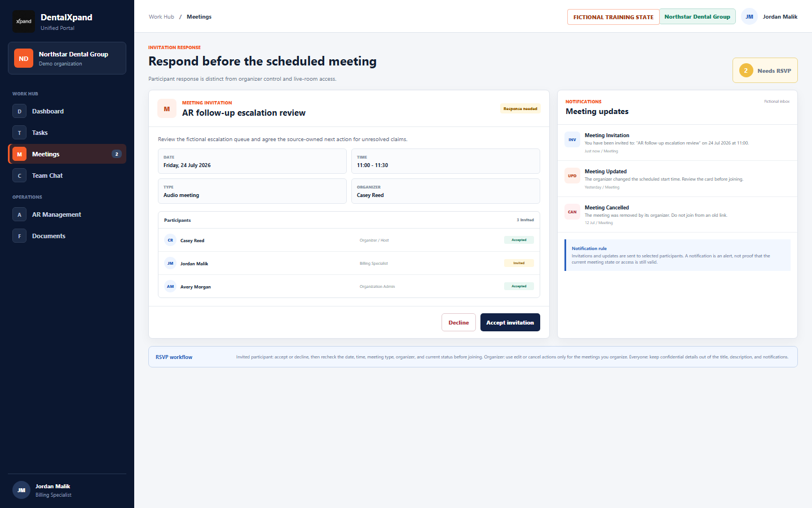Click the Organization Admin role text
The image size is (812, 508).
click(x=377, y=287)
